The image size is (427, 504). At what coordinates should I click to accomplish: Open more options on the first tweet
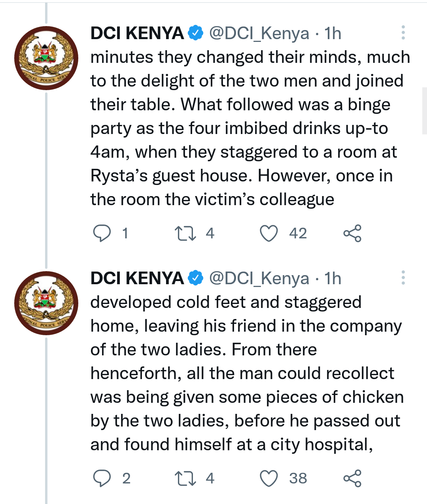(403, 33)
